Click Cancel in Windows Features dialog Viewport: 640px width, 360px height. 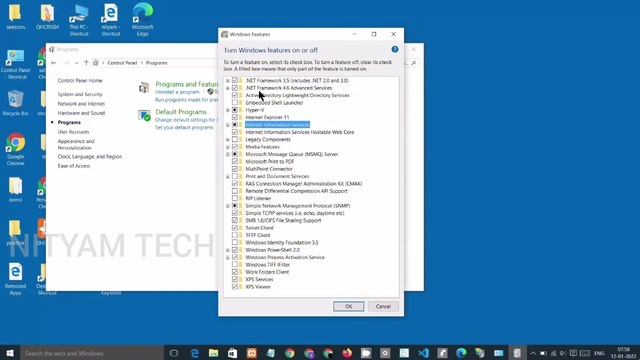pyautogui.click(x=383, y=306)
